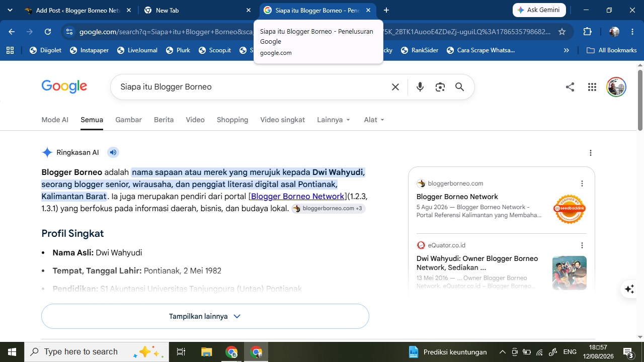Open options for the eQuator.co.id result
This screenshot has height=362, width=644.
pyautogui.click(x=582, y=245)
